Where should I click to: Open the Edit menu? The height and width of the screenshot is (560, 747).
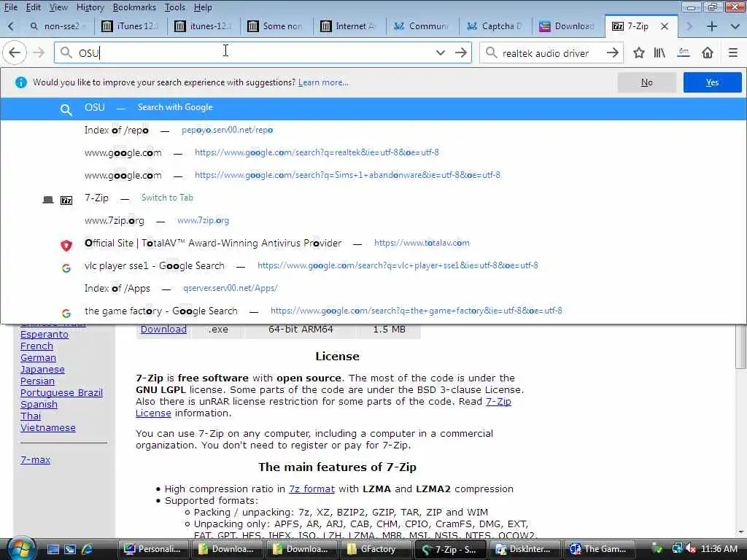point(33,7)
